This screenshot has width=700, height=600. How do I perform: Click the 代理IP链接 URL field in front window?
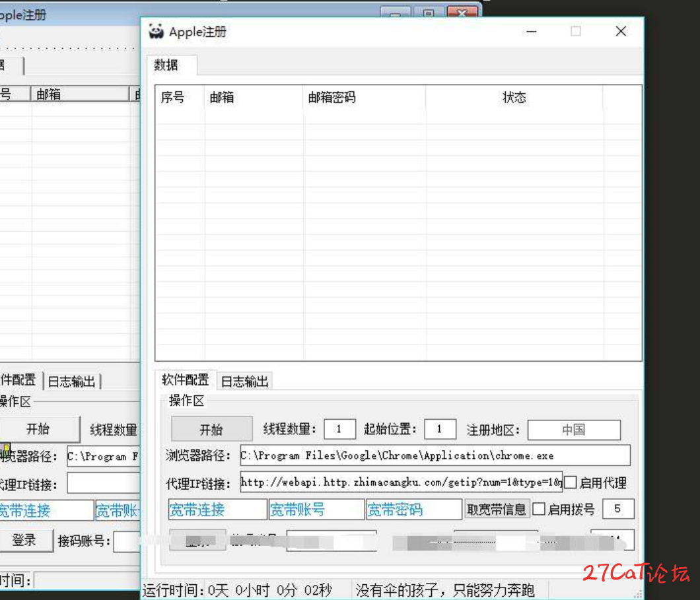[x=401, y=483]
